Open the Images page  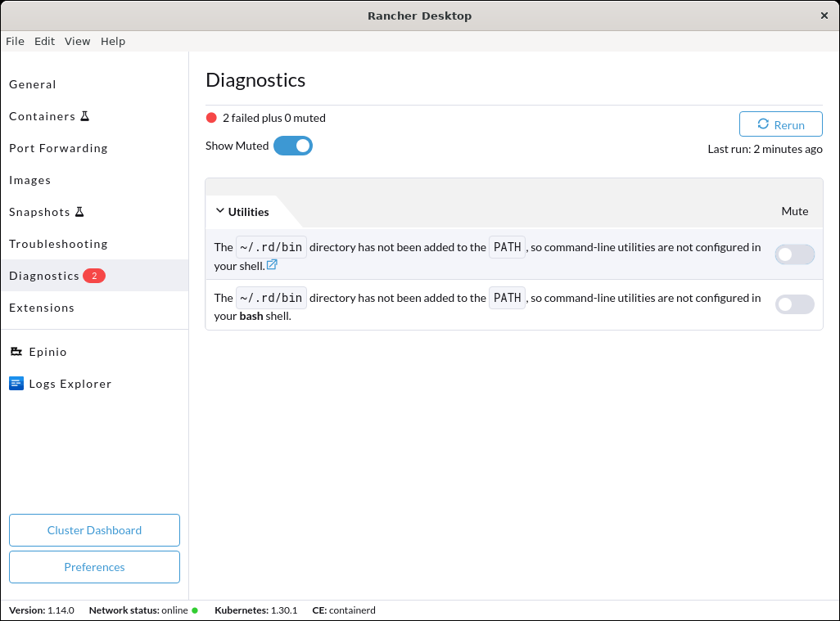pos(94,181)
